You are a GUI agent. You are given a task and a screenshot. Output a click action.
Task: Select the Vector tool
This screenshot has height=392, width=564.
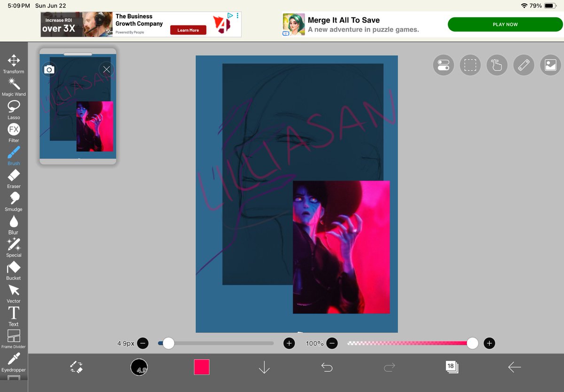click(14, 294)
